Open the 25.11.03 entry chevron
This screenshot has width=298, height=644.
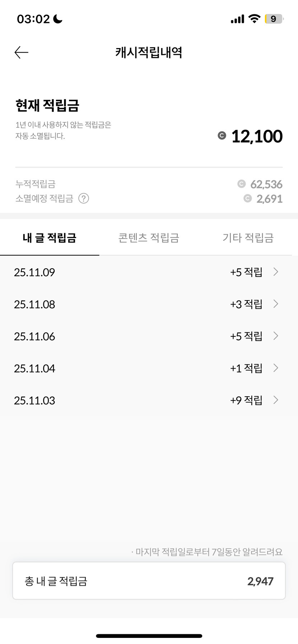coord(276,400)
